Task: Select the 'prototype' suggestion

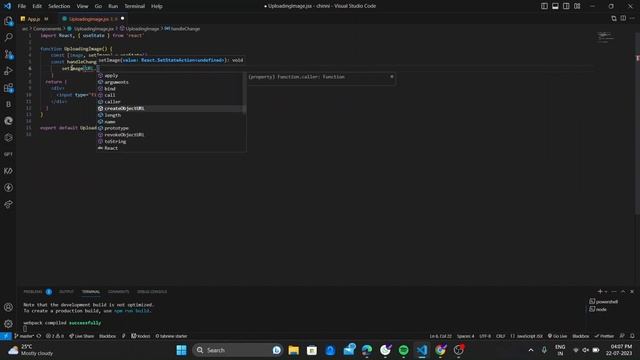Action: 171,128
